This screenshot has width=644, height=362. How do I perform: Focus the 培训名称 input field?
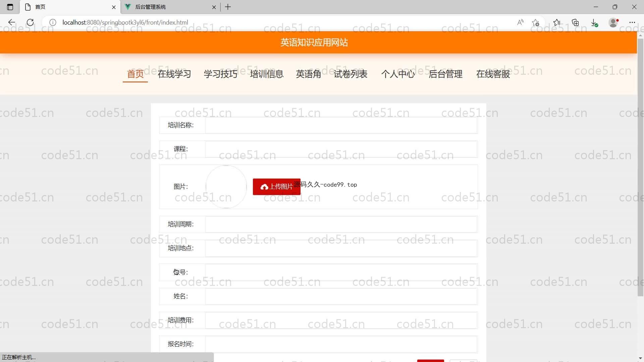341,125
